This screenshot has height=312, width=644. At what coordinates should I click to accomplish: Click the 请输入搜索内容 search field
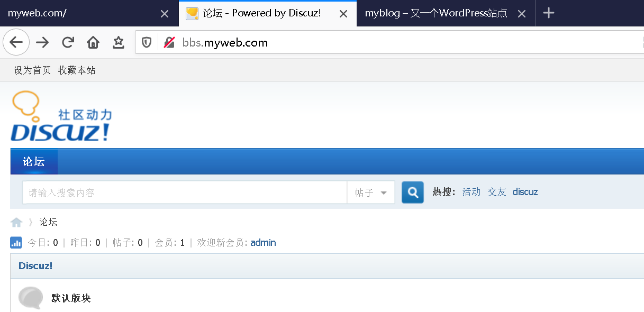pyautogui.click(x=184, y=192)
